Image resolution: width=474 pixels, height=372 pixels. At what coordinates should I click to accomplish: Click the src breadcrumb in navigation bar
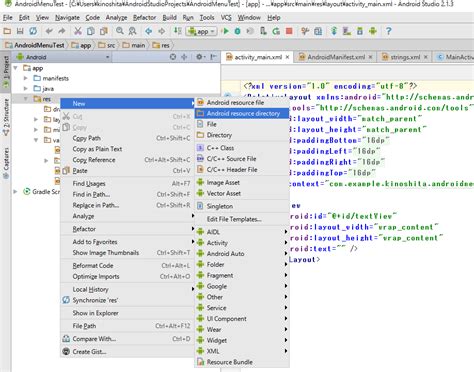107,45
